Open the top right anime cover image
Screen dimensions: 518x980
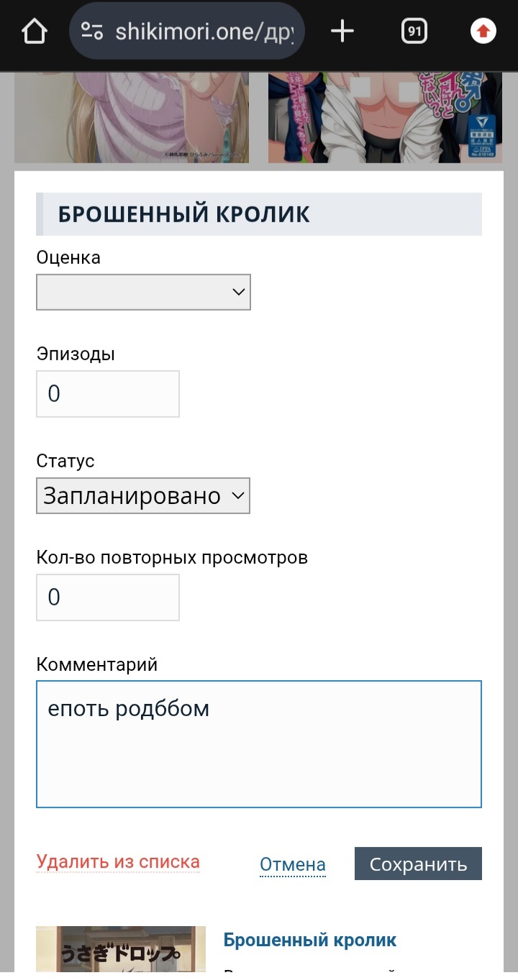tap(385, 118)
